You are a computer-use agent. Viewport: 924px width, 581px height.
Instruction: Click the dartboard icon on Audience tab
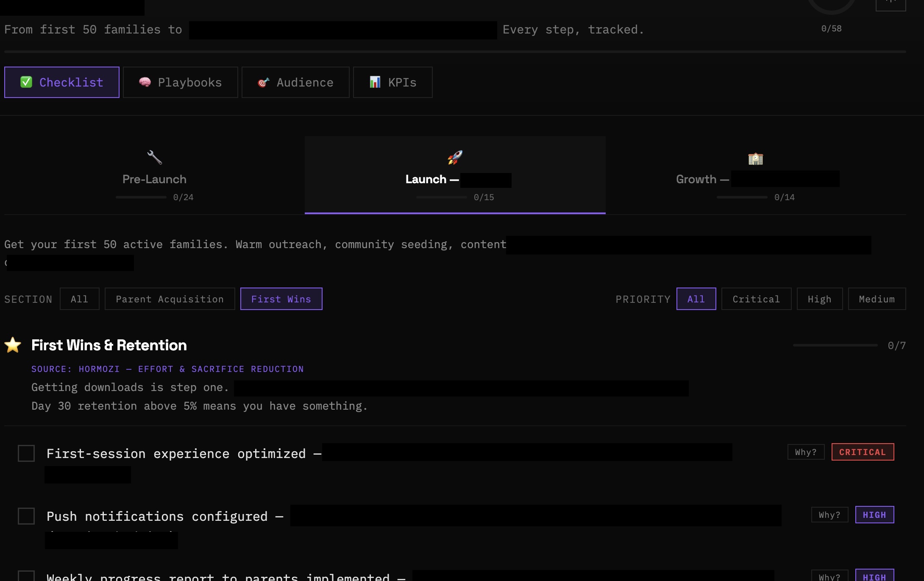[263, 82]
